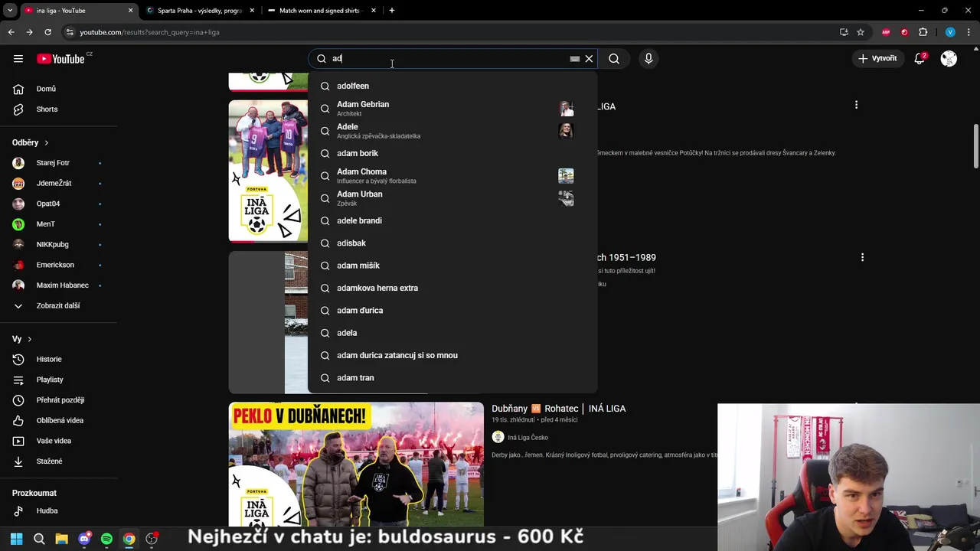Open the NIKKpubg channel subscription
This screenshot has height=551, width=980.
tap(59, 244)
